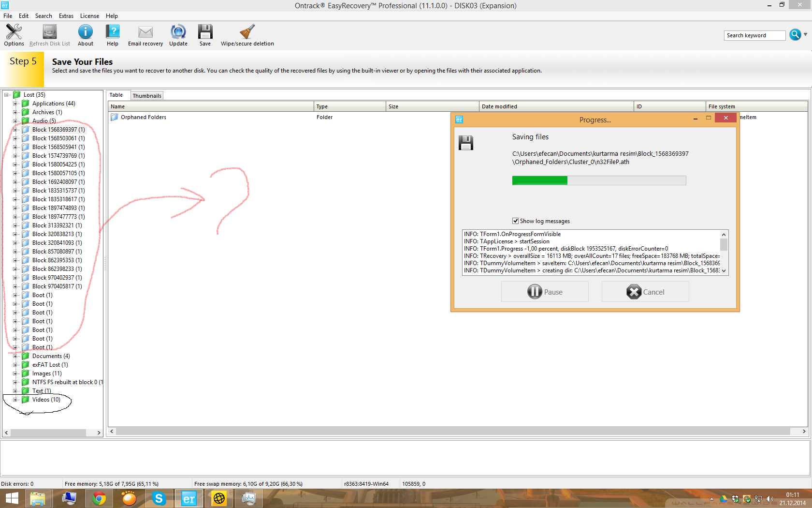Sort by Type column header
This screenshot has width=812, height=508.
pyautogui.click(x=350, y=106)
